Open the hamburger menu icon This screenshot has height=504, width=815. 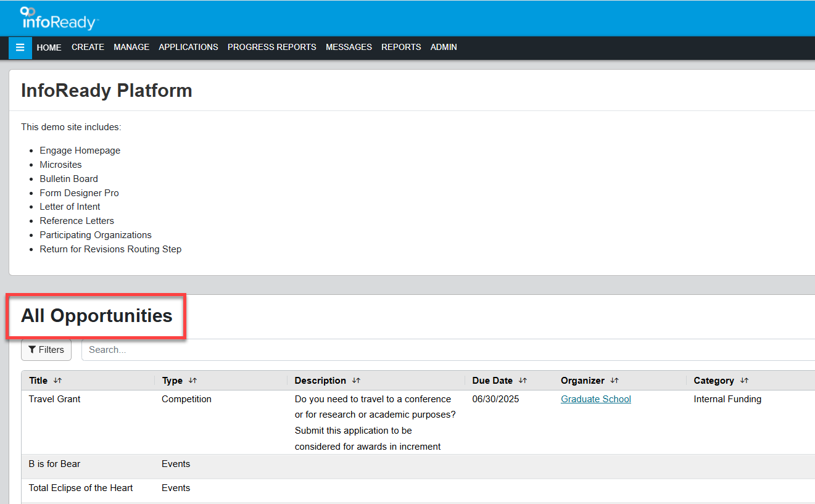pos(20,48)
